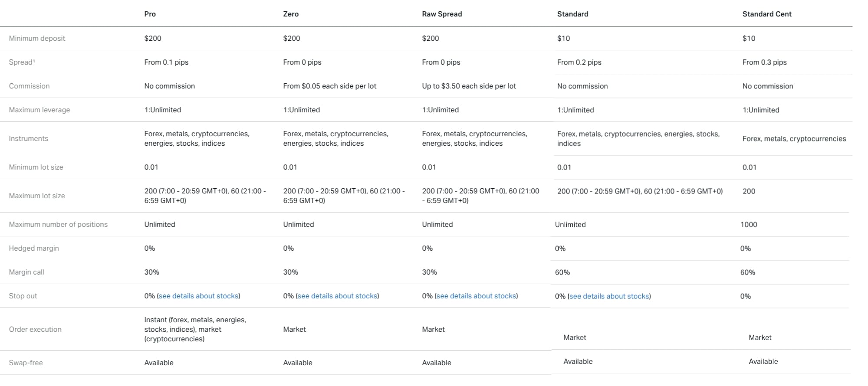The height and width of the screenshot is (386, 868).
Task: Click the Minimum deposit row label
Action: pos(37,38)
